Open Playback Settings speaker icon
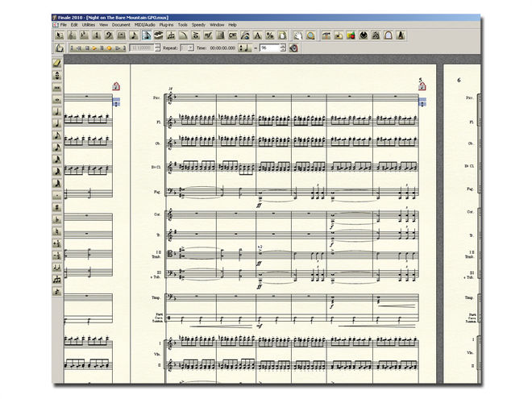The height and width of the screenshot is (399, 532). (x=294, y=48)
